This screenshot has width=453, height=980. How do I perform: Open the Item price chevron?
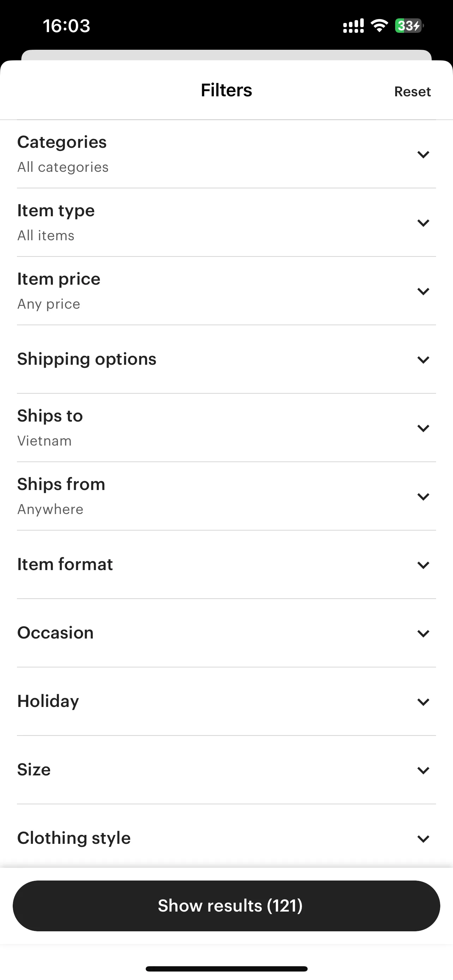423,291
